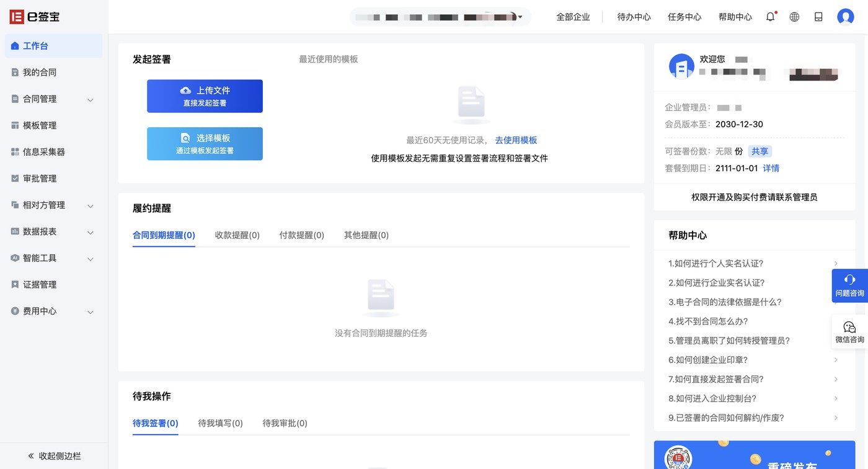Open 全部企业 in top navigation
This screenshot has height=469, width=868.
(573, 17)
